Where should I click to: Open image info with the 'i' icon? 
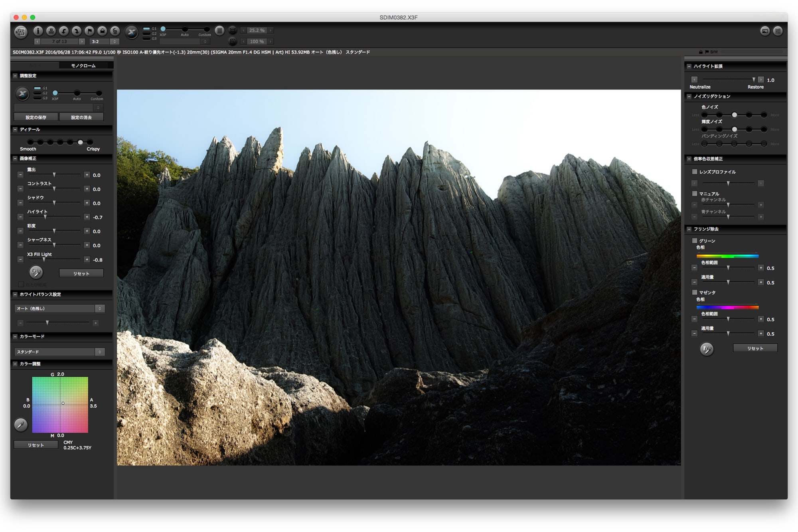38,31
